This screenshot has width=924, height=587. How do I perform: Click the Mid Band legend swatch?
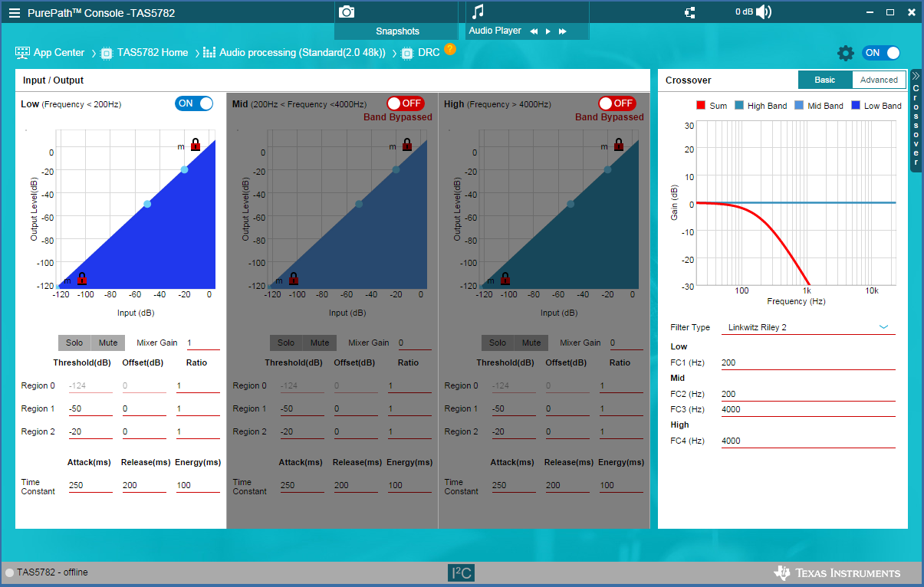[799, 105]
